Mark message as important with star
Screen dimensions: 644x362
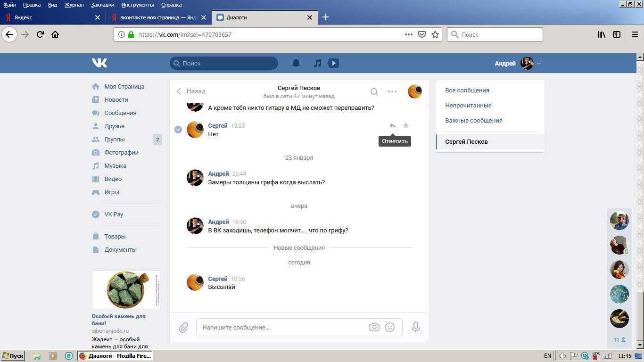coord(406,125)
